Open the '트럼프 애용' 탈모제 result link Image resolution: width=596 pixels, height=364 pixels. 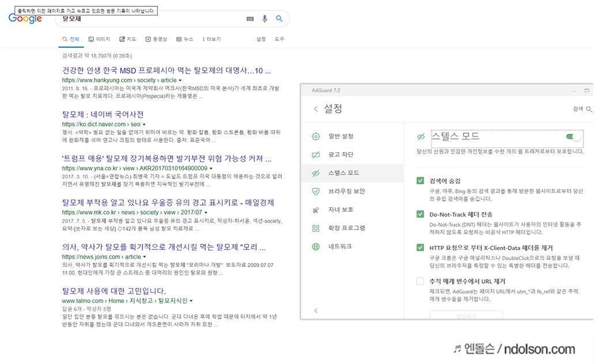(x=167, y=158)
